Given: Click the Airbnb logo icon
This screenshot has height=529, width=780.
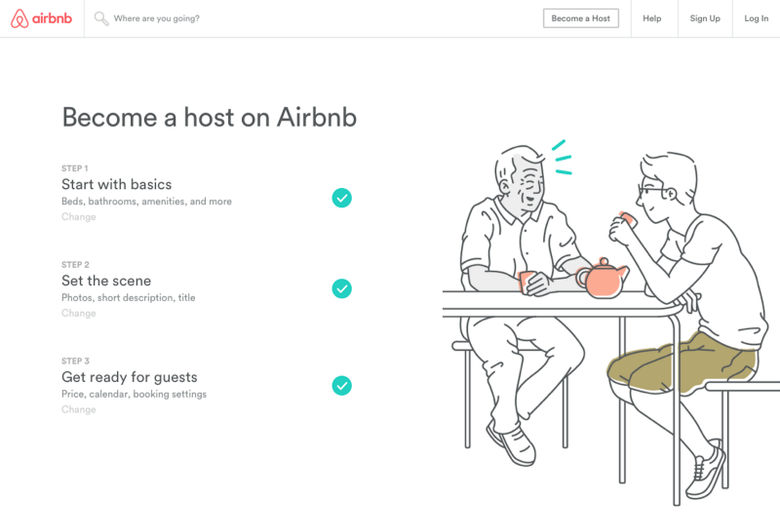Looking at the screenshot, I should (x=20, y=18).
